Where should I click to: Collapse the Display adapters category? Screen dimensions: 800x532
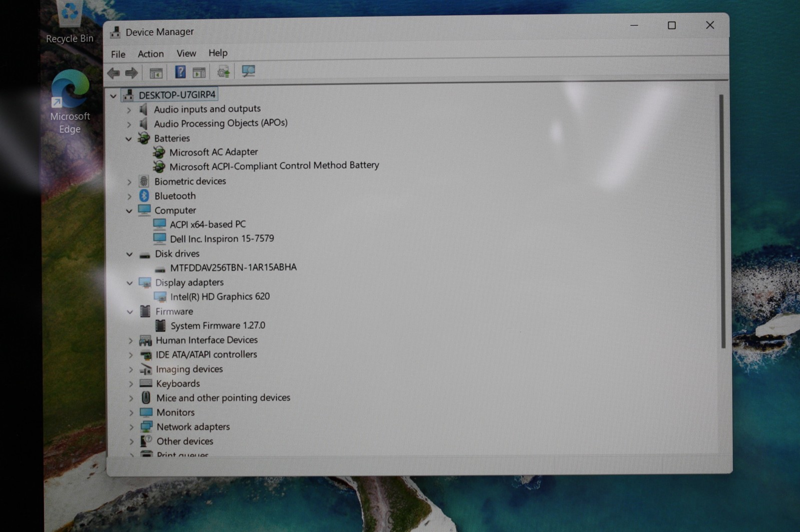tap(130, 283)
